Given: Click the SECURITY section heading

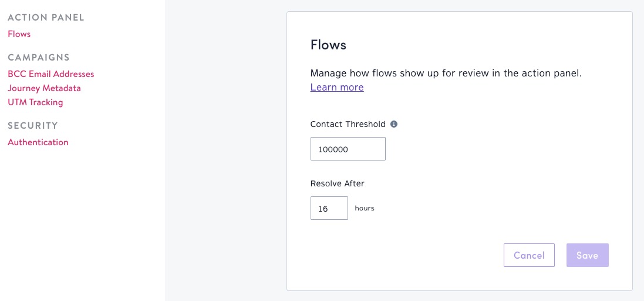Looking at the screenshot, I should click(33, 125).
